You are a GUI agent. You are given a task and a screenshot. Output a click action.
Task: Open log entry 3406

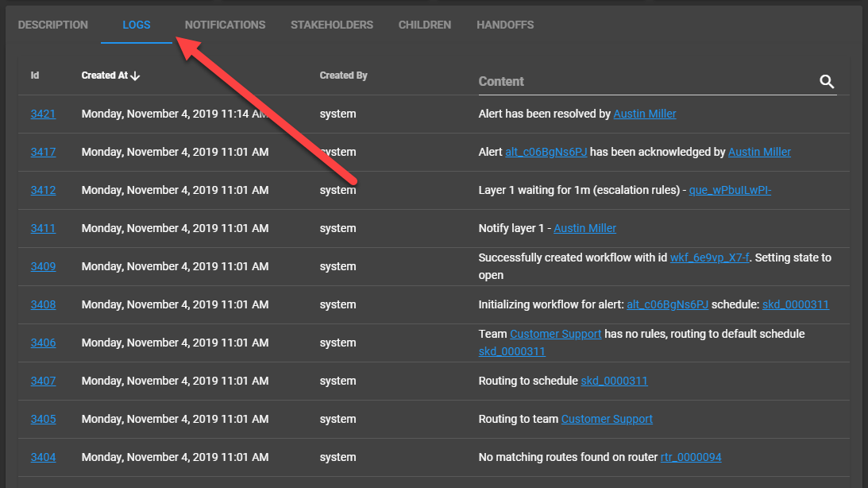(43, 343)
